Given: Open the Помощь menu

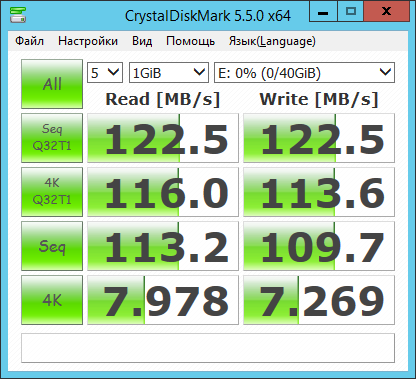Looking at the screenshot, I should [x=190, y=41].
